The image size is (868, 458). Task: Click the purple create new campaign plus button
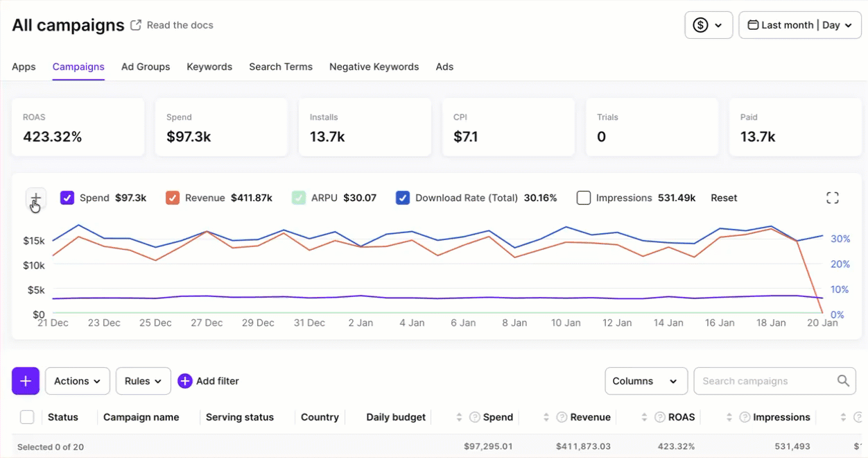(26, 381)
